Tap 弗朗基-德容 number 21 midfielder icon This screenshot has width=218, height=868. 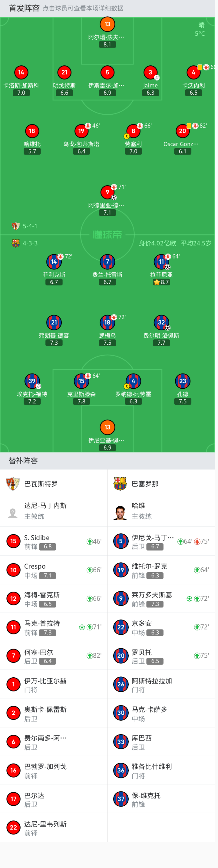click(x=54, y=322)
